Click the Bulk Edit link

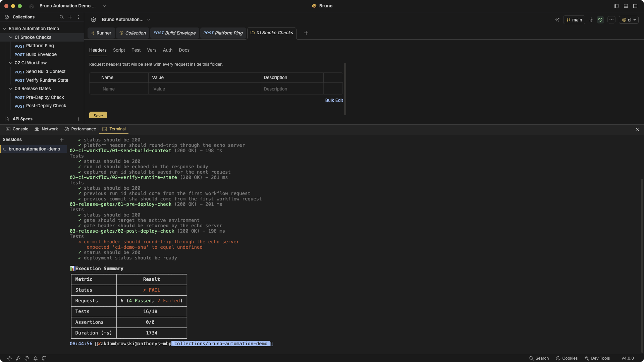334,101
